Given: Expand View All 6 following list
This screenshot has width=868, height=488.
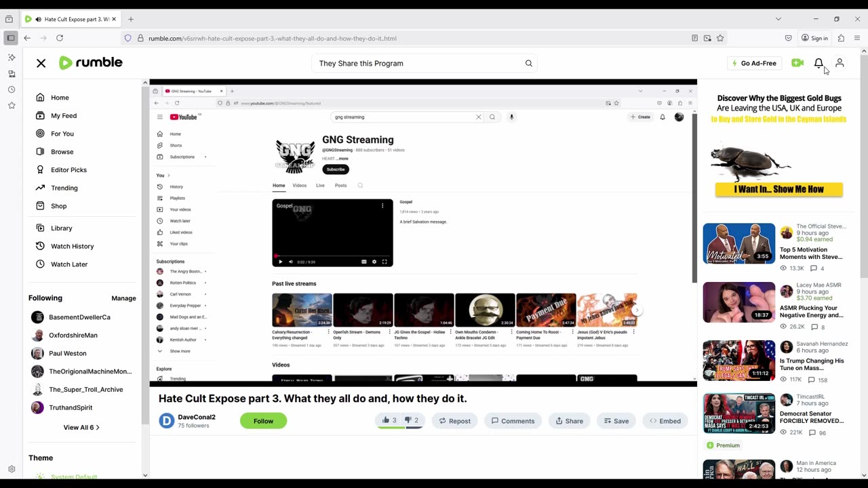Looking at the screenshot, I should click(x=81, y=428).
